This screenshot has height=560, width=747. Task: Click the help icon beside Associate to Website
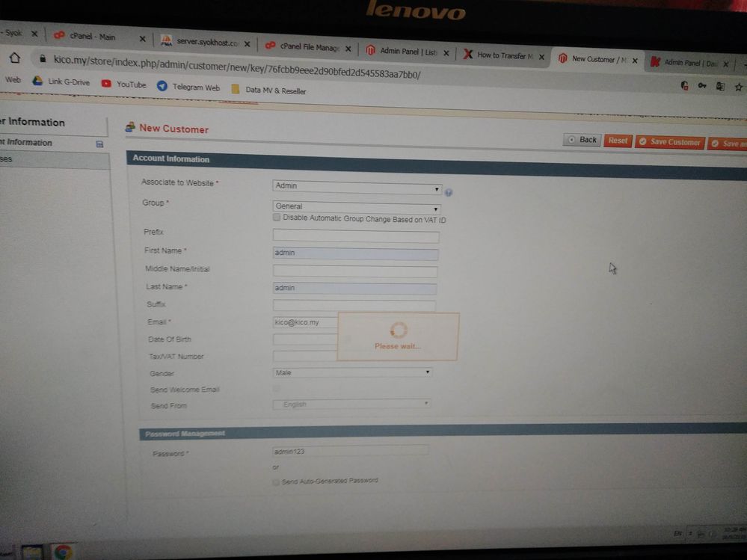(x=449, y=193)
